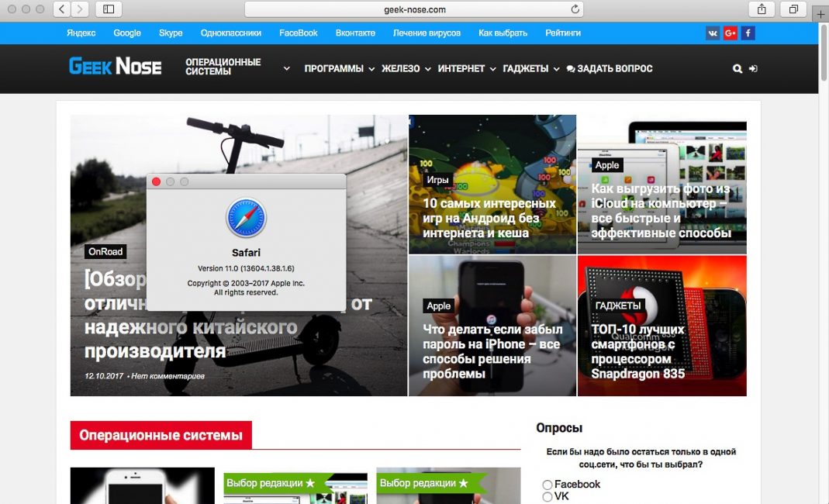Viewport: 829px width, 504px height.
Task: Open the Игры category tag
Action: point(437,180)
